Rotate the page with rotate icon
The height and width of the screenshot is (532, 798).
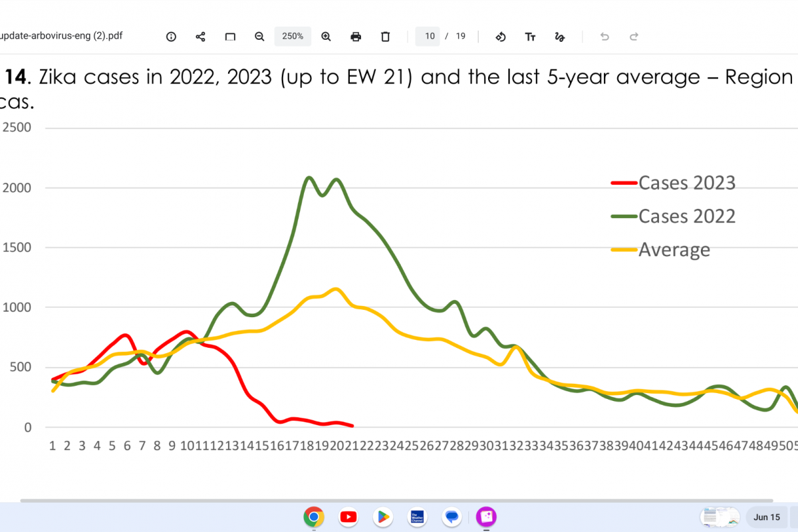point(501,37)
